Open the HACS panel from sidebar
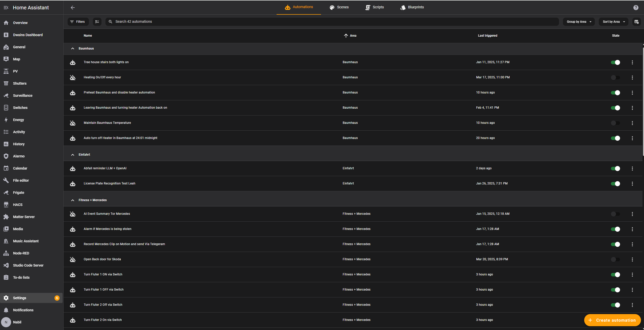This screenshot has height=330, width=644. tap(17, 204)
